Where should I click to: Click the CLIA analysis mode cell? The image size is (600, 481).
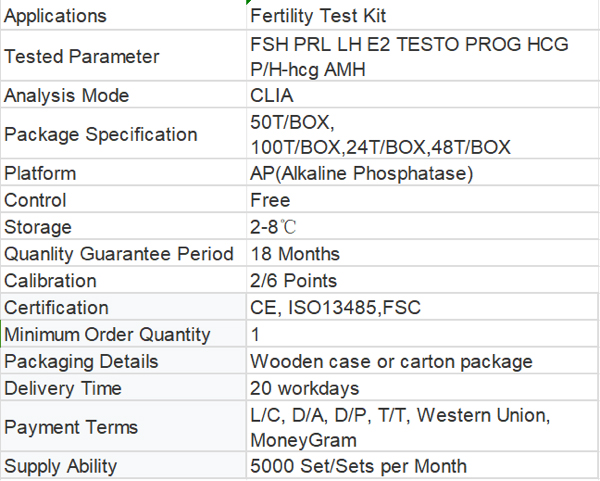coord(275,96)
